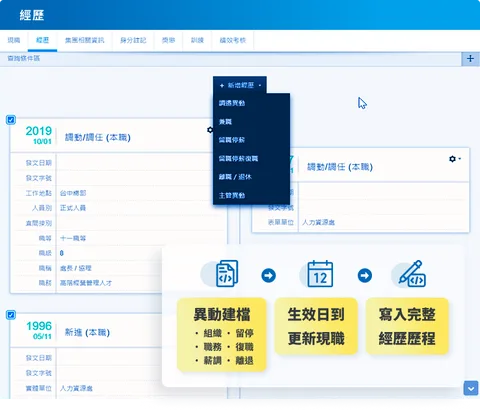The image size is (480, 410).
Task: Click the 台中總部 work location value
Action: [x=73, y=193]
